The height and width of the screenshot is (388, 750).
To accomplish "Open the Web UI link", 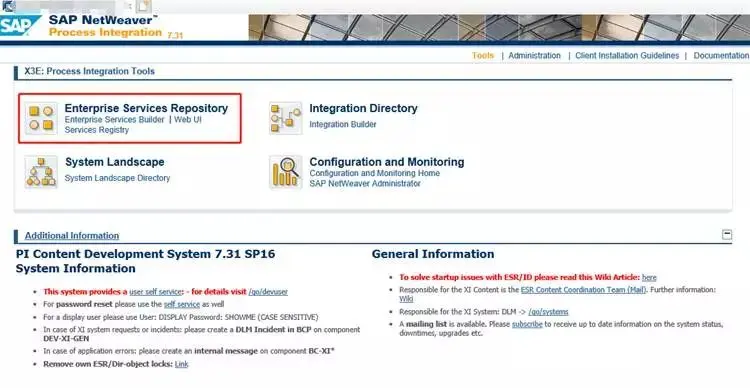I will [188, 120].
